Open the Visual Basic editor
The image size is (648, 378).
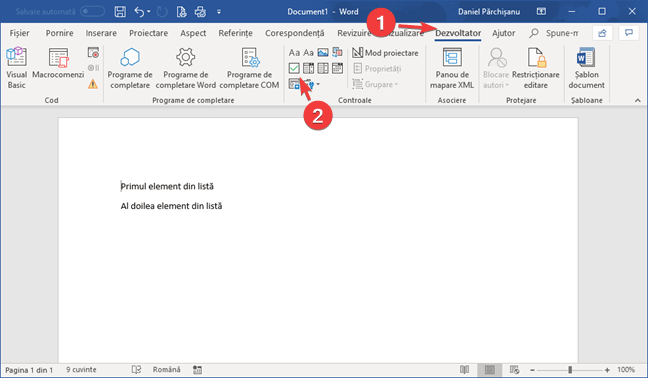[17, 68]
